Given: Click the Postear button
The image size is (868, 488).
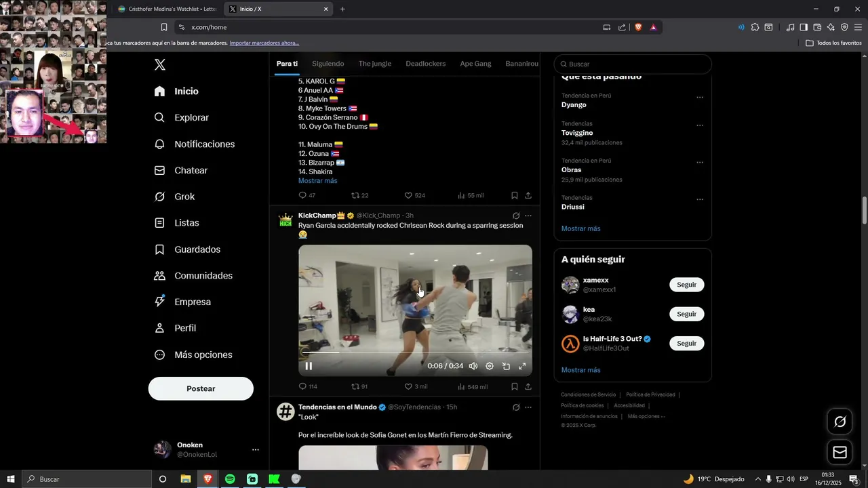Looking at the screenshot, I should coord(201,388).
